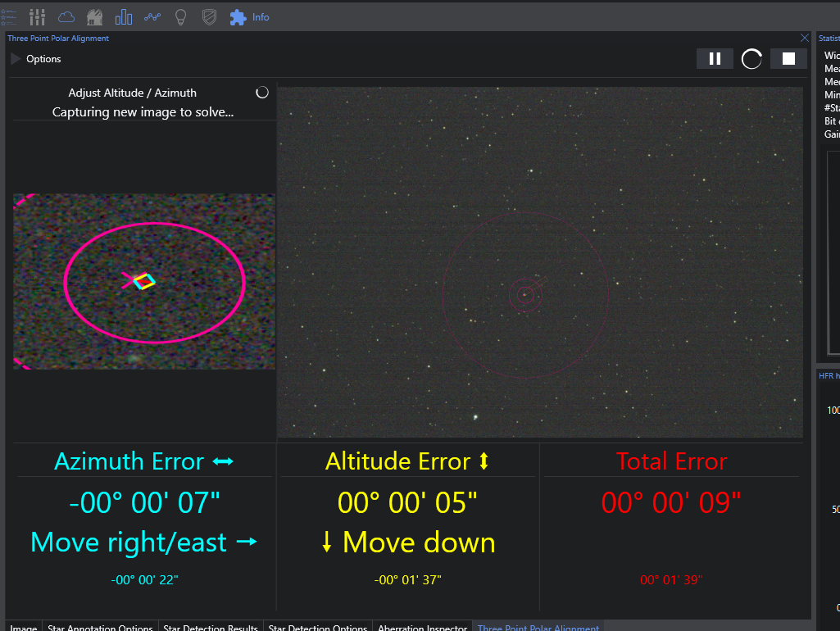
Task: Switch to Star Annotation Options tab
Action: 100,627
